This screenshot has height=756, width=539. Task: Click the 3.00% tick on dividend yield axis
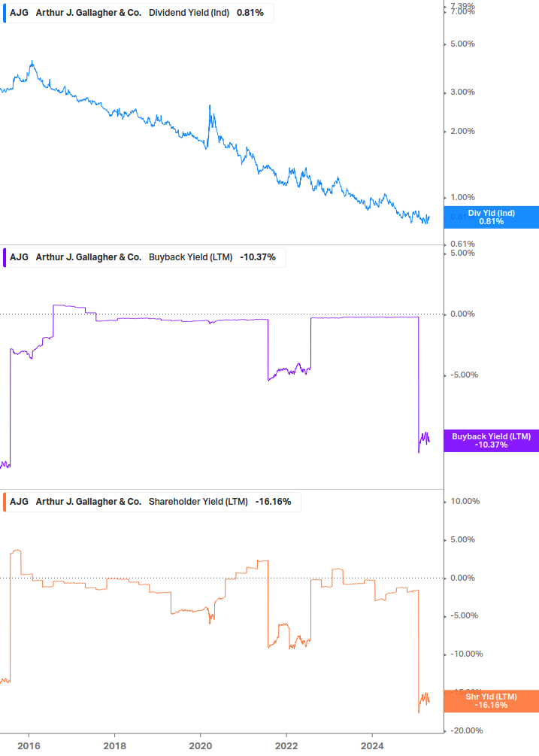462,92
